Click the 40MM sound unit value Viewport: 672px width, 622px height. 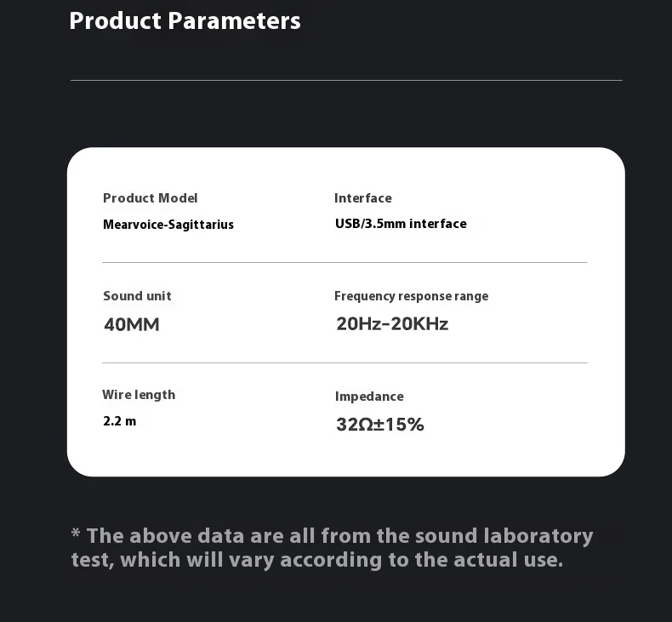[132, 324]
